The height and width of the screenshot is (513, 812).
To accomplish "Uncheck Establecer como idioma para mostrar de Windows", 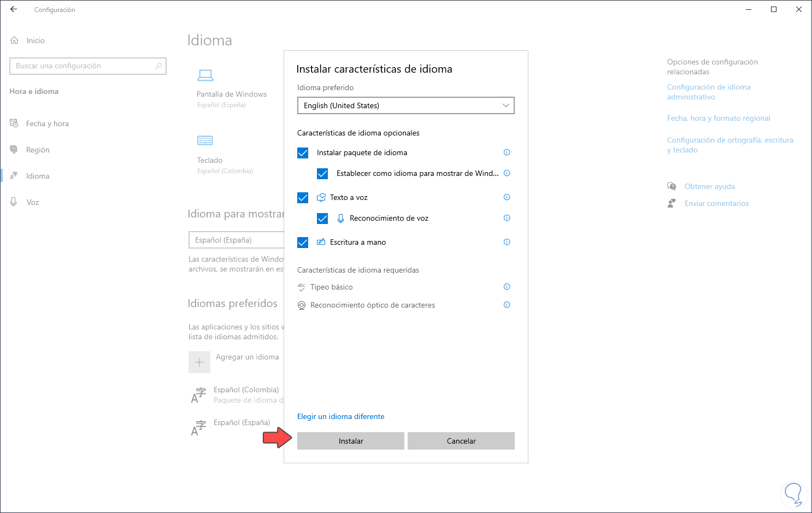I will pyautogui.click(x=322, y=174).
